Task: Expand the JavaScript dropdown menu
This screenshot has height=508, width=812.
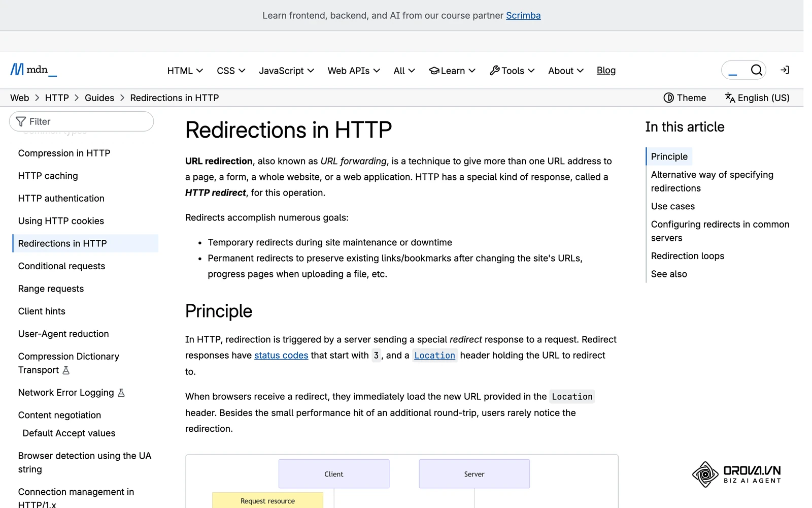Action: (x=286, y=71)
